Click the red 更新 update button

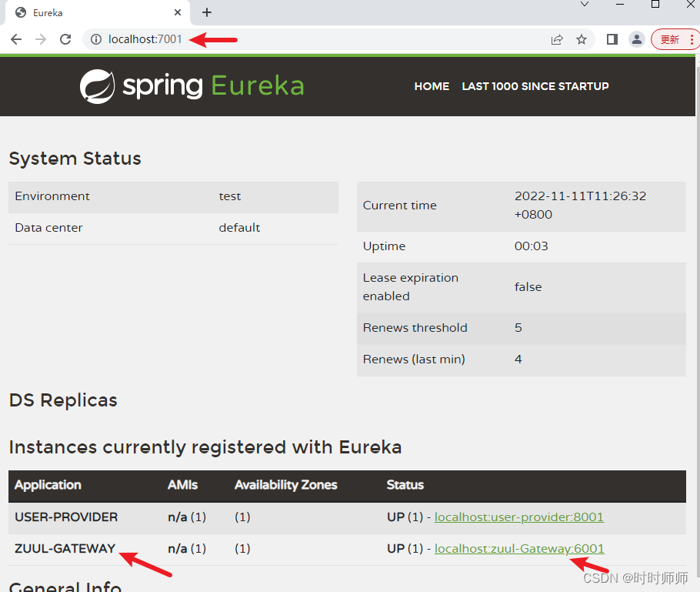[670, 39]
